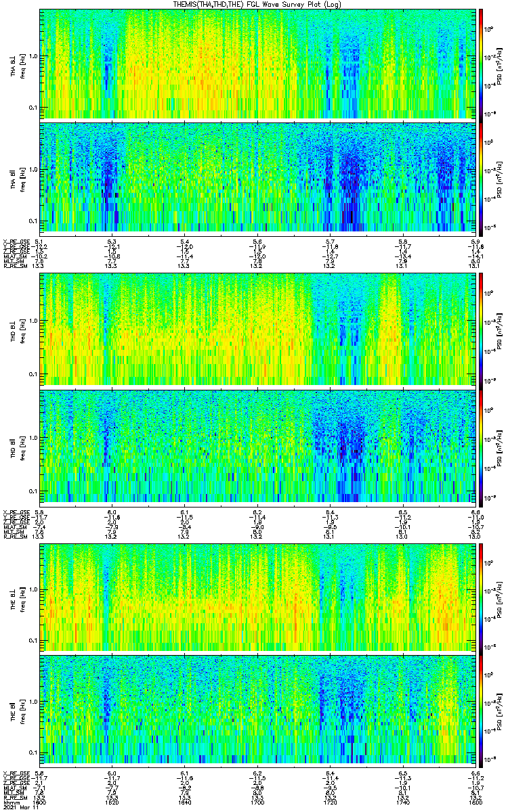Screen dimensions: 508x812
Task: Click the THA B-parallel spectrogram panel
Action: pyautogui.click(x=257, y=177)
